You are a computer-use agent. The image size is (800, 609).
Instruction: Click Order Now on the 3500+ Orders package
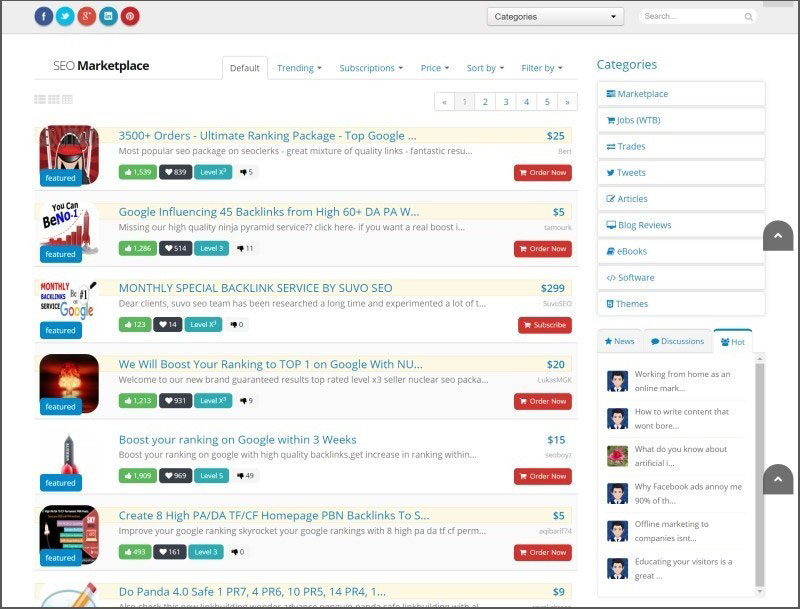coord(543,172)
